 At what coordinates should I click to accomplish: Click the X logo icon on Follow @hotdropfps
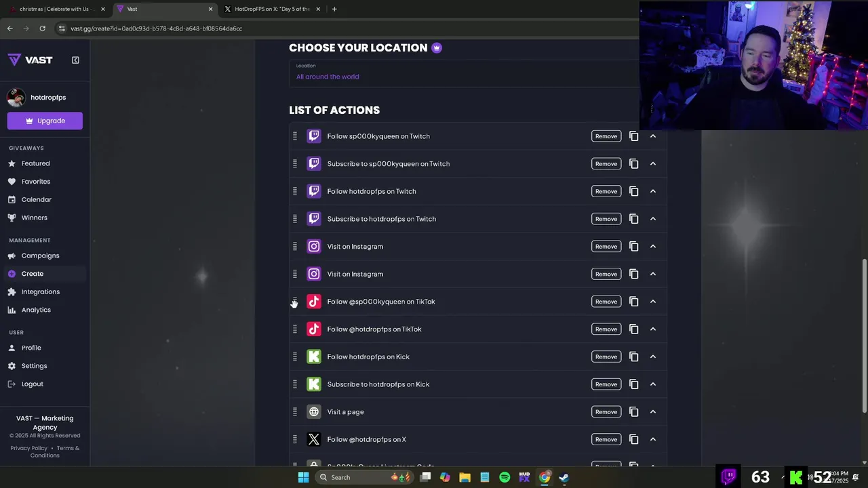[314, 439]
